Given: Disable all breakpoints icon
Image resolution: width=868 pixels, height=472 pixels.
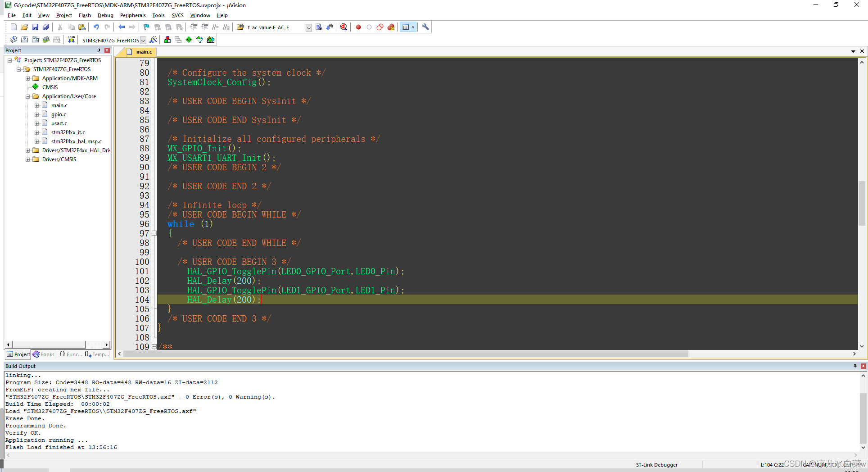Looking at the screenshot, I should tap(380, 27).
